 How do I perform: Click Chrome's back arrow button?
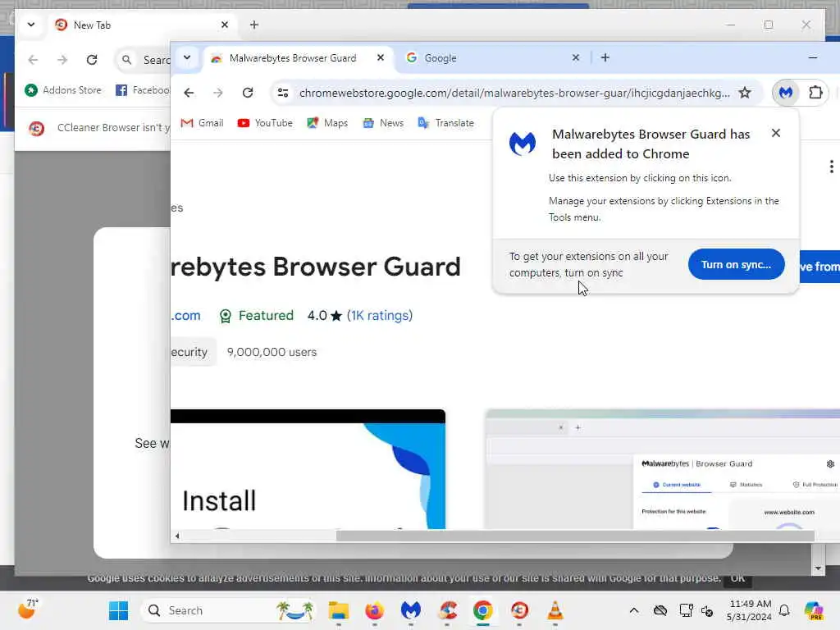(x=189, y=93)
